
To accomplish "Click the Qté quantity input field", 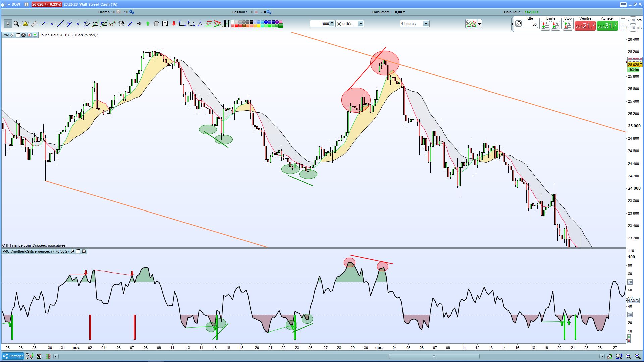I will click(530, 24).
